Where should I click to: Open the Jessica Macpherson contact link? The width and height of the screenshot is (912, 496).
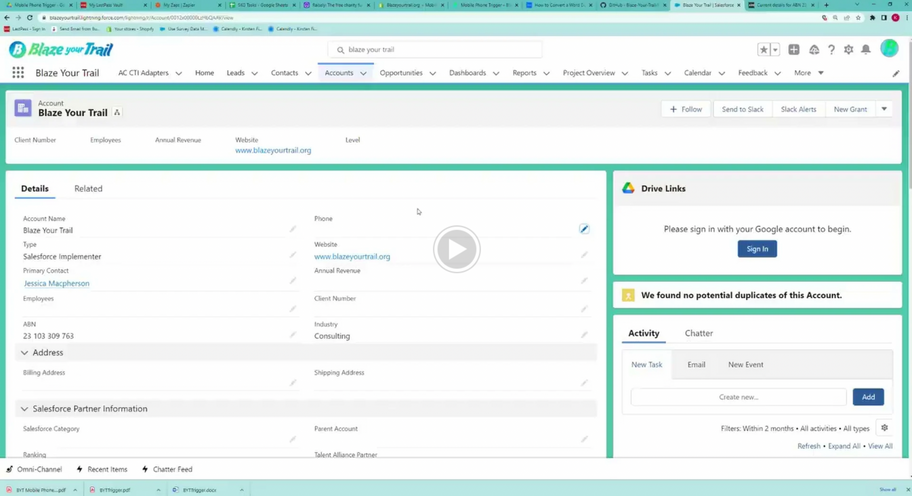point(56,283)
